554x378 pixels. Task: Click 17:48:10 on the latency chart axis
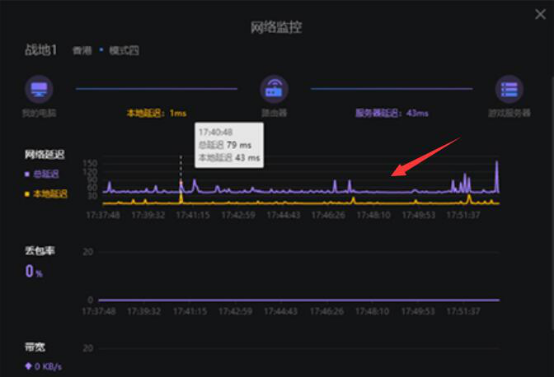click(373, 215)
